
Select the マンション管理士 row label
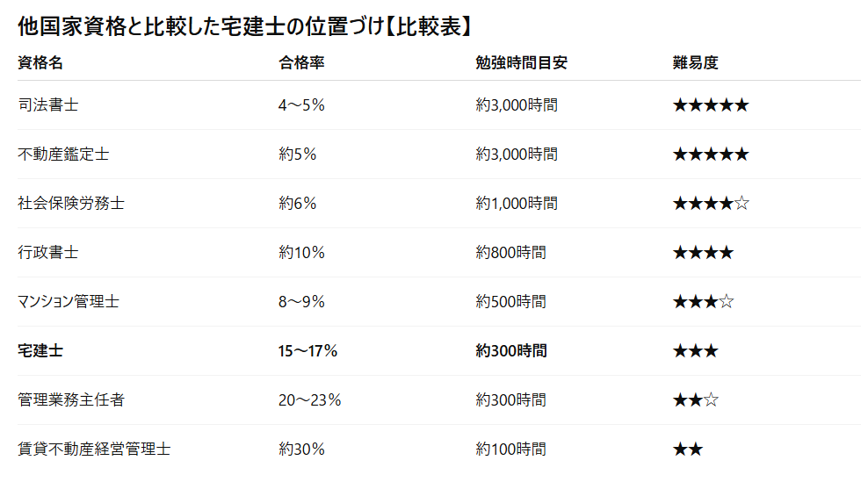(x=68, y=302)
